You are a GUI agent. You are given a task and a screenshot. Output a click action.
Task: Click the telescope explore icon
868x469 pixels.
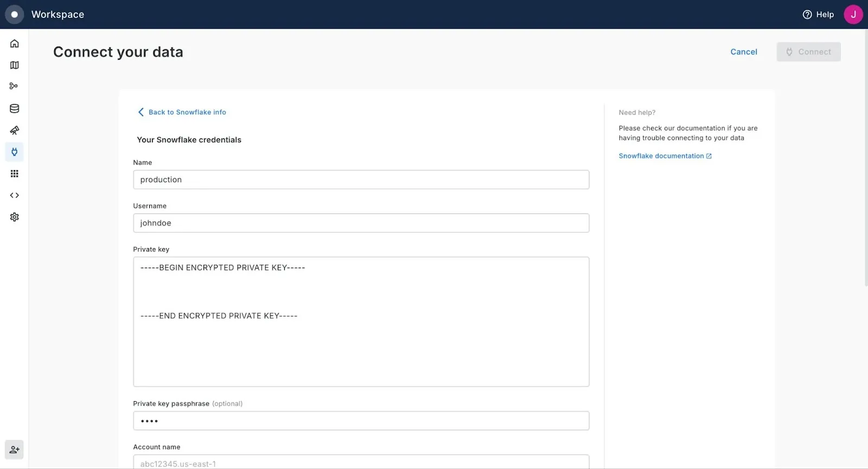point(15,130)
